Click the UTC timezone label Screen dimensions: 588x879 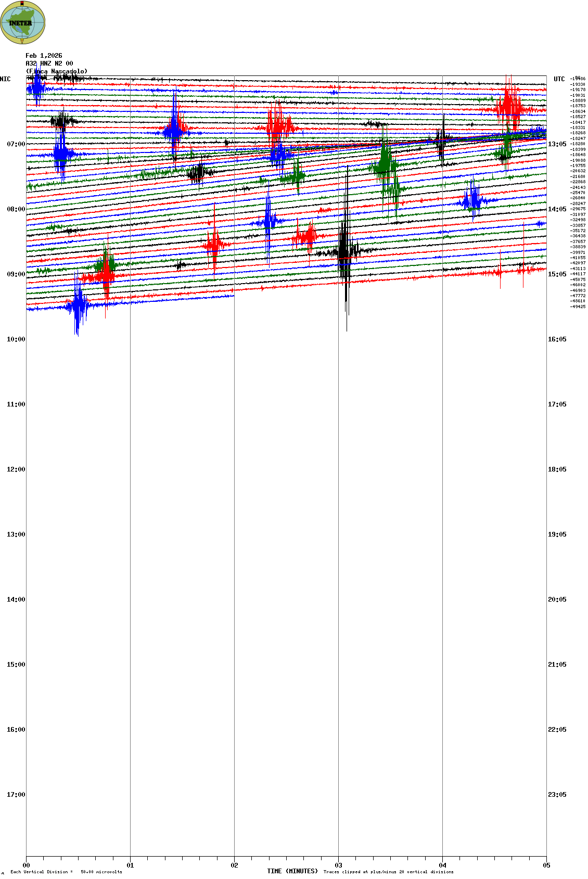point(559,79)
